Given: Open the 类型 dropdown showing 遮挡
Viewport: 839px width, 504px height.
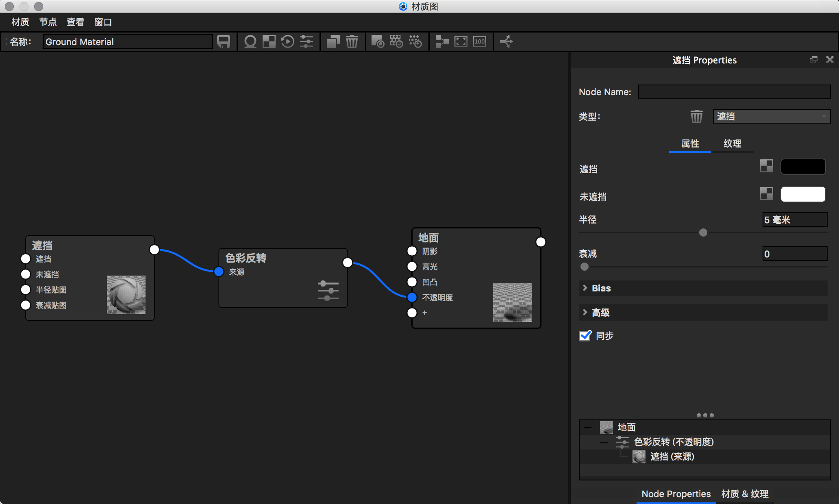Looking at the screenshot, I should click(x=771, y=117).
